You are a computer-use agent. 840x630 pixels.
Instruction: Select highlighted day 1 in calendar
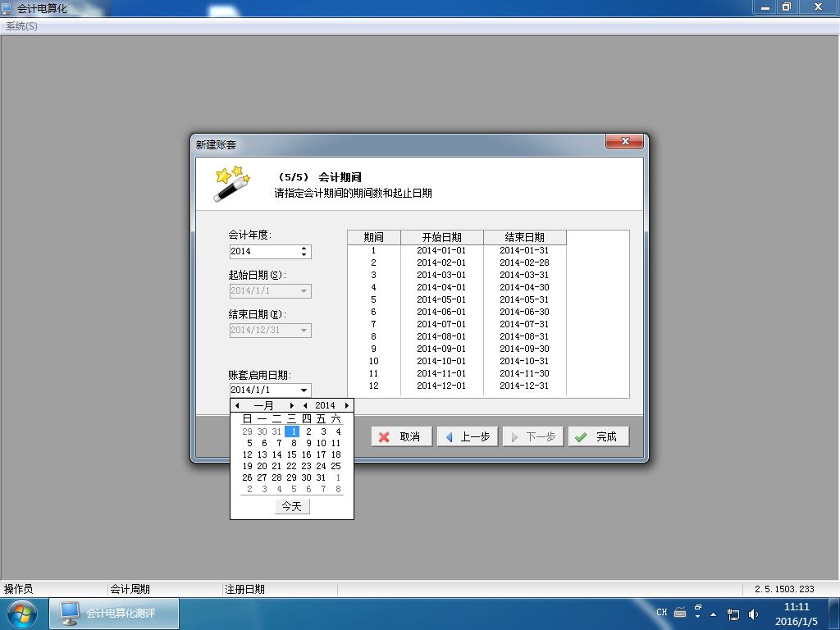coord(292,431)
